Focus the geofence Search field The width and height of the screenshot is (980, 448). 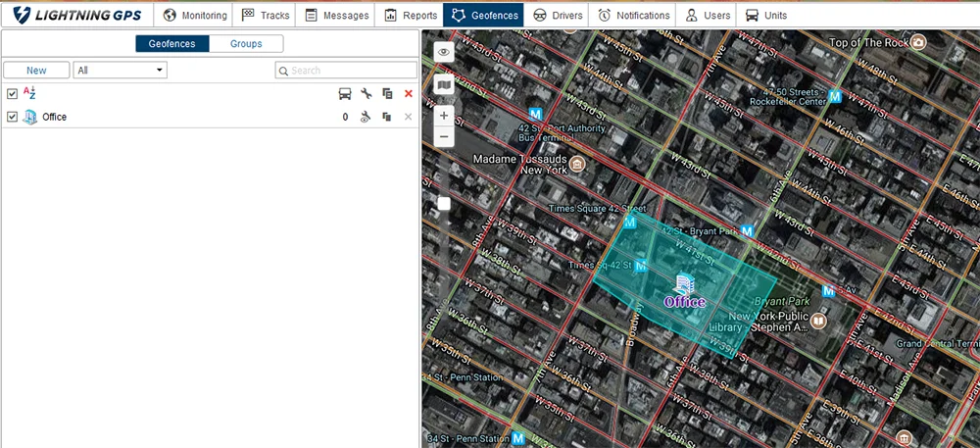point(346,71)
